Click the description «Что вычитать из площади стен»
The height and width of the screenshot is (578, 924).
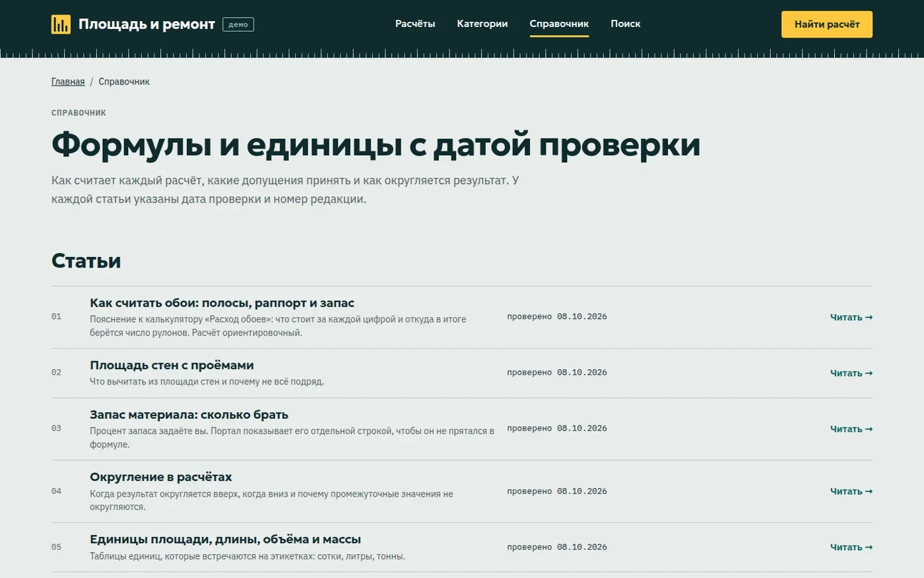coord(207,382)
